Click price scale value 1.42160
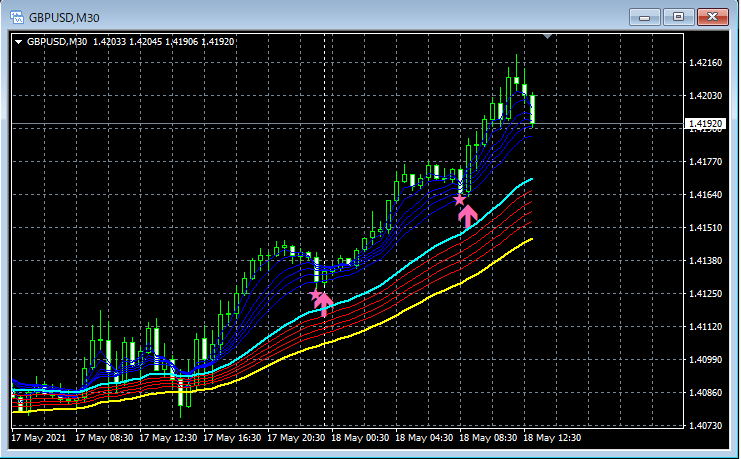Screen dimensions: 741x459 [706, 63]
